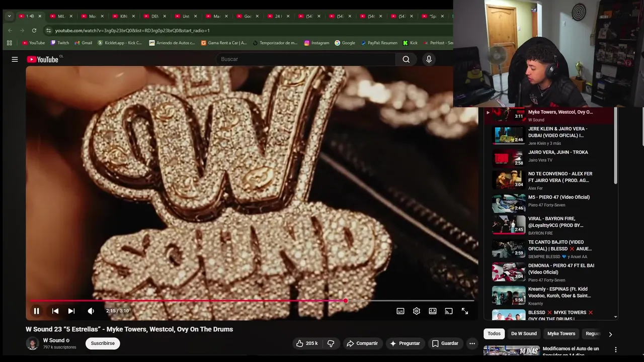Click the video progress bar scrubber
The image size is (644, 362).
[346, 301]
